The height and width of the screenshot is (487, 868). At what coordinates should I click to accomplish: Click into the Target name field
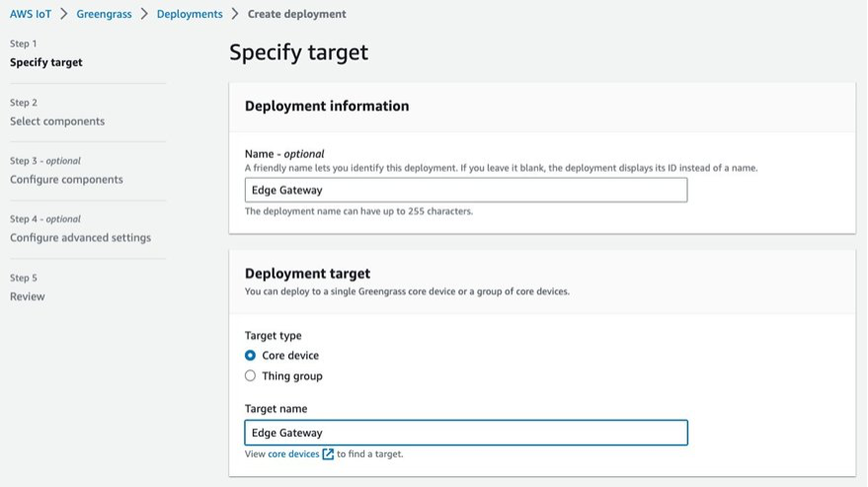tap(466, 433)
